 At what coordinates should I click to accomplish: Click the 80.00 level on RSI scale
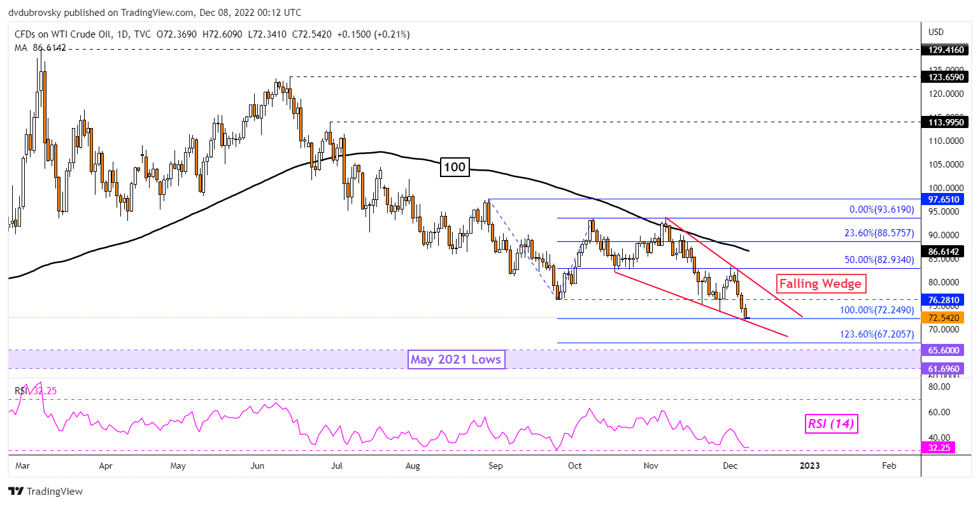click(x=940, y=387)
